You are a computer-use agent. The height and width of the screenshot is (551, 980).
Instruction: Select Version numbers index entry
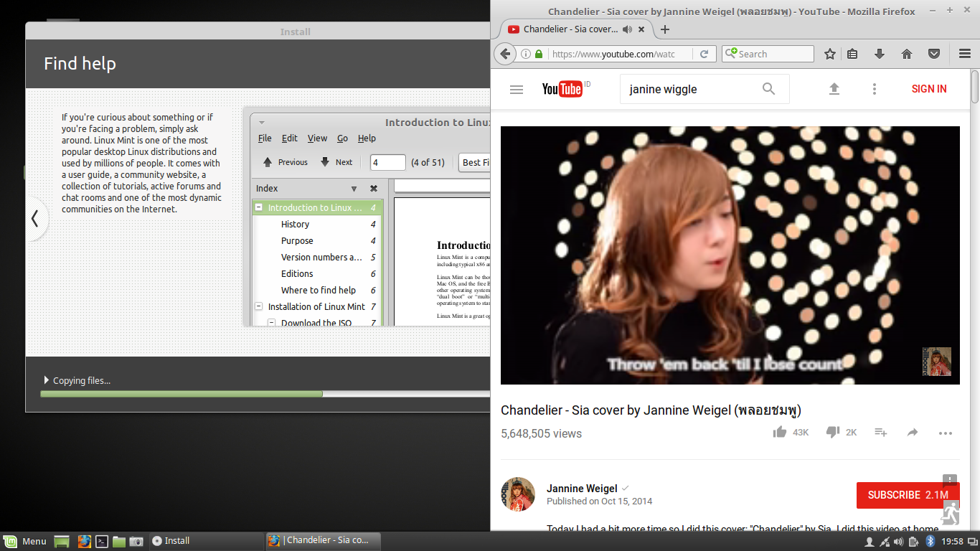coord(321,257)
